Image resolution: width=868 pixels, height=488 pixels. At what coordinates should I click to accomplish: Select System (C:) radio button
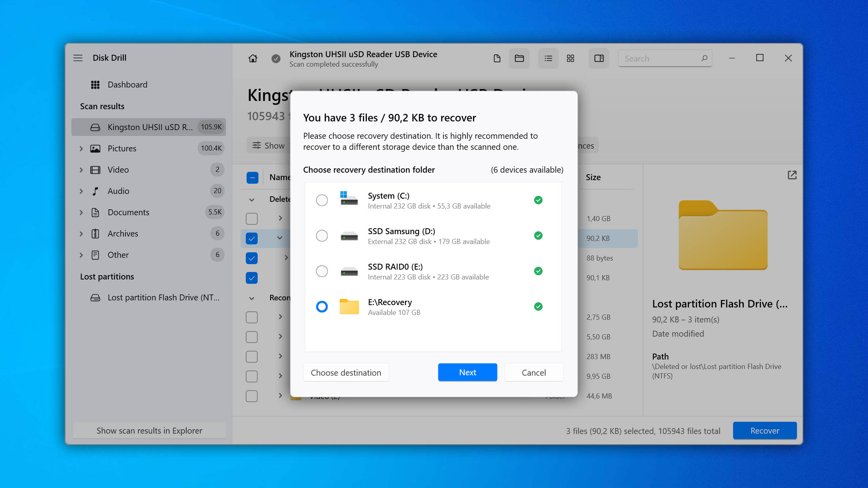tap(322, 200)
